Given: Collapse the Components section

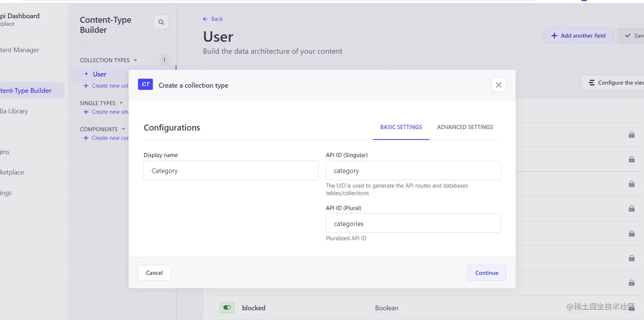Looking at the screenshot, I should [124, 129].
